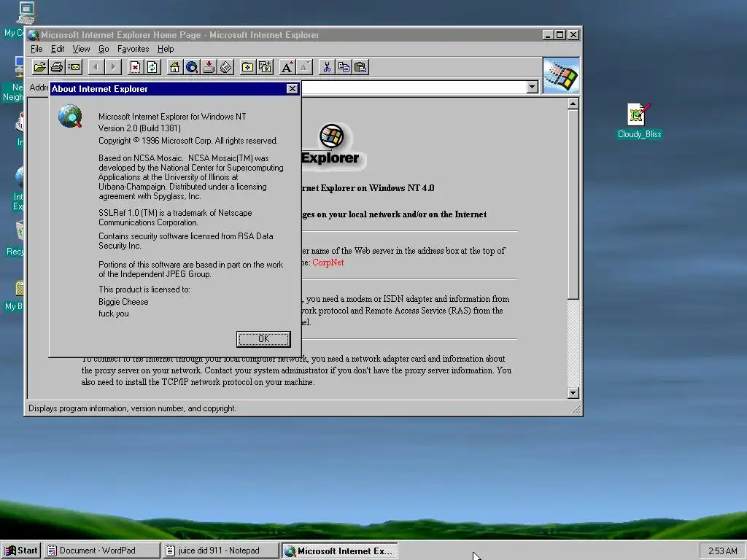This screenshot has width=747, height=560.
Task: Click the Start button
Action: [21, 551]
